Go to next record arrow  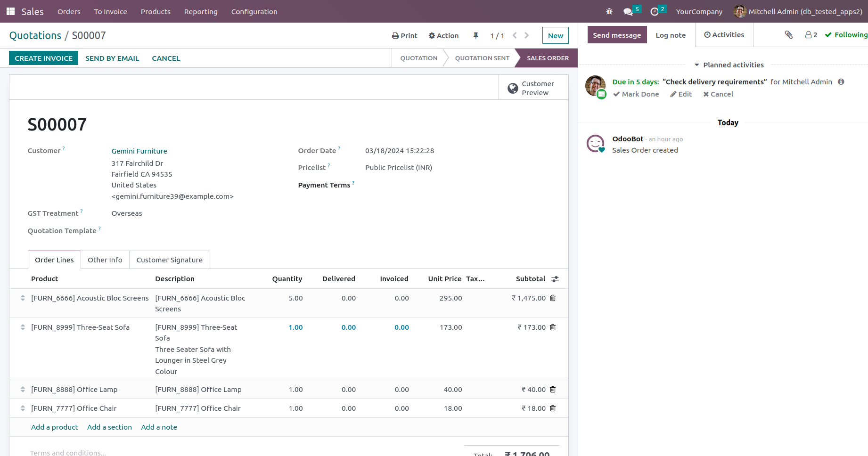click(x=526, y=35)
